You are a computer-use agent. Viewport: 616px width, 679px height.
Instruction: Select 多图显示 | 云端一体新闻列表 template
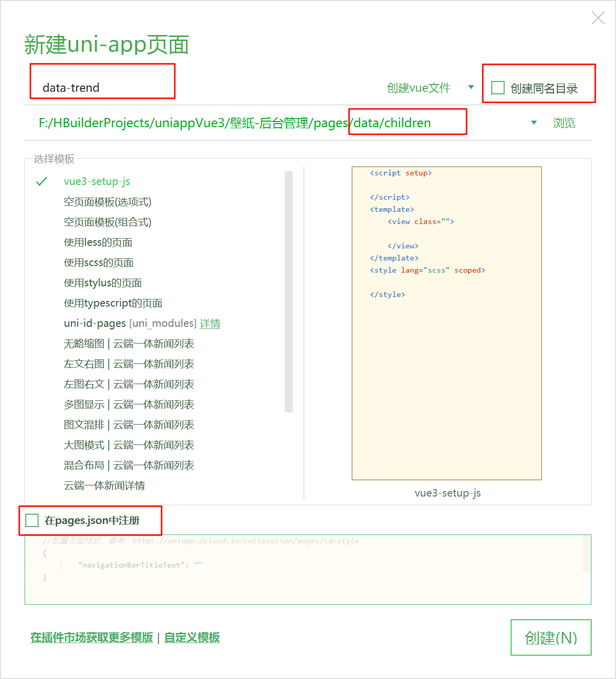point(129,404)
